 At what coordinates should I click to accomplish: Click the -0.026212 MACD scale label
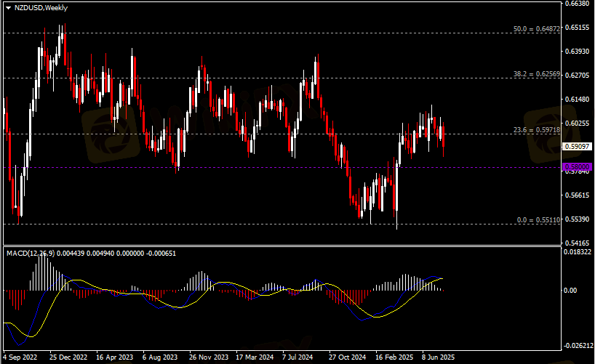tap(579, 346)
